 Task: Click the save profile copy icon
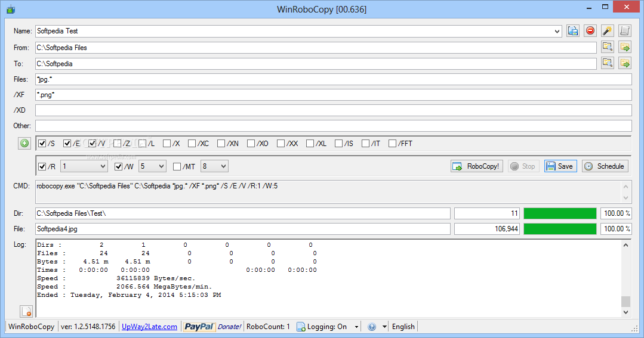(x=572, y=31)
